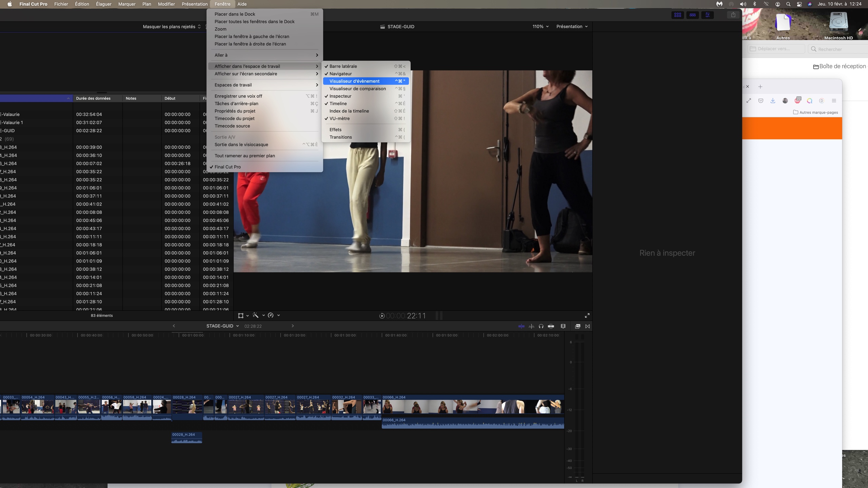Screen dimensions: 868x488
Task: Uncheck VU-mètre in submenu
Action: pos(366,118)
